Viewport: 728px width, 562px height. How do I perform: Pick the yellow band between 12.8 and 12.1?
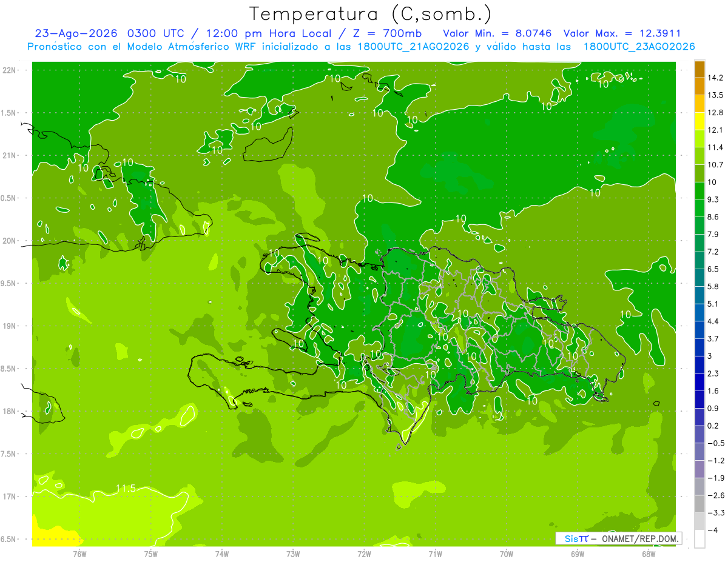pos(699,121)
